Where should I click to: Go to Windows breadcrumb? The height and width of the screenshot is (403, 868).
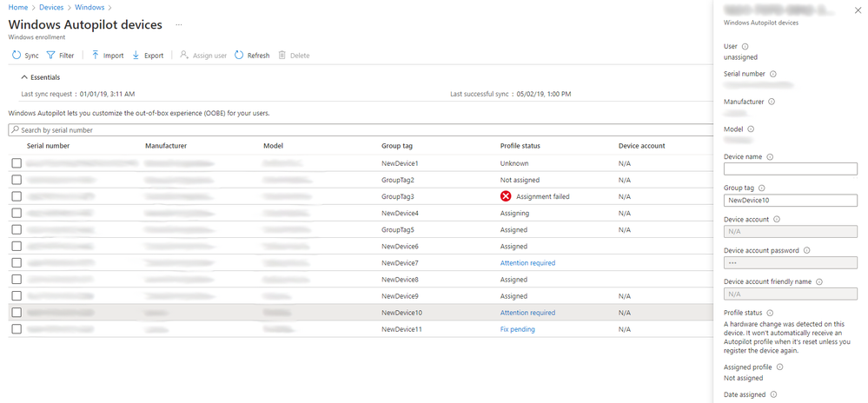pyautogui.click(x=89, y=8)
